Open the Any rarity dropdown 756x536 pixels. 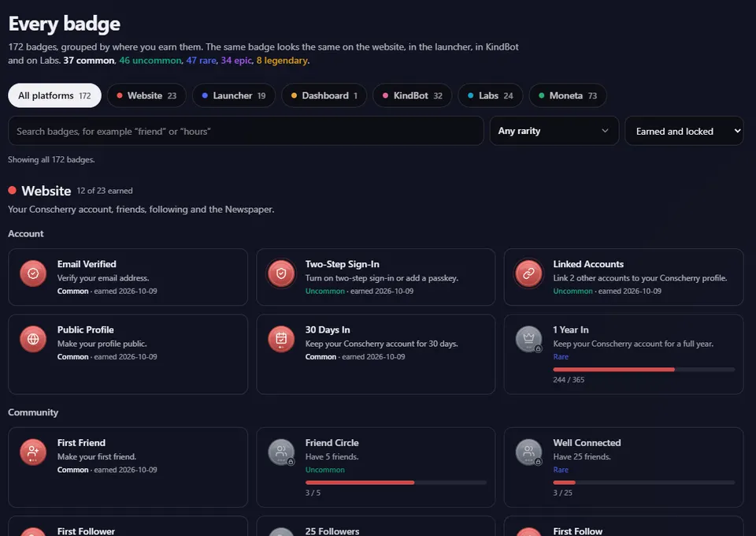coord(554,131)
